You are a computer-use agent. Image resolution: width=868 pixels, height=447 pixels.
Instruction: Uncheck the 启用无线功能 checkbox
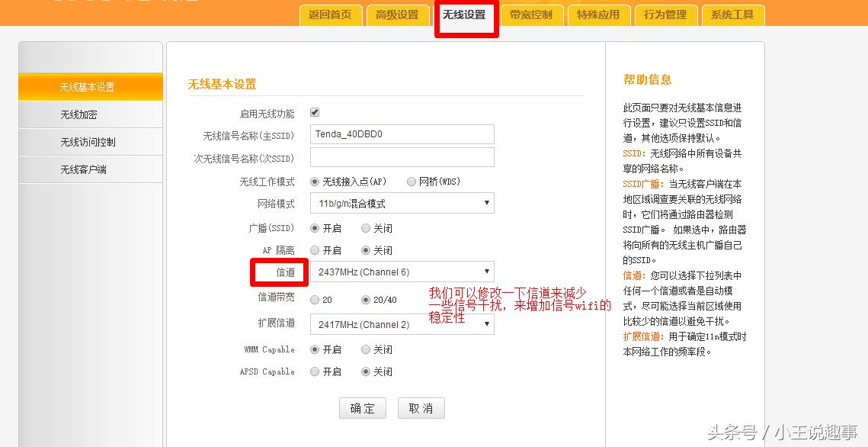click(314, 111)
